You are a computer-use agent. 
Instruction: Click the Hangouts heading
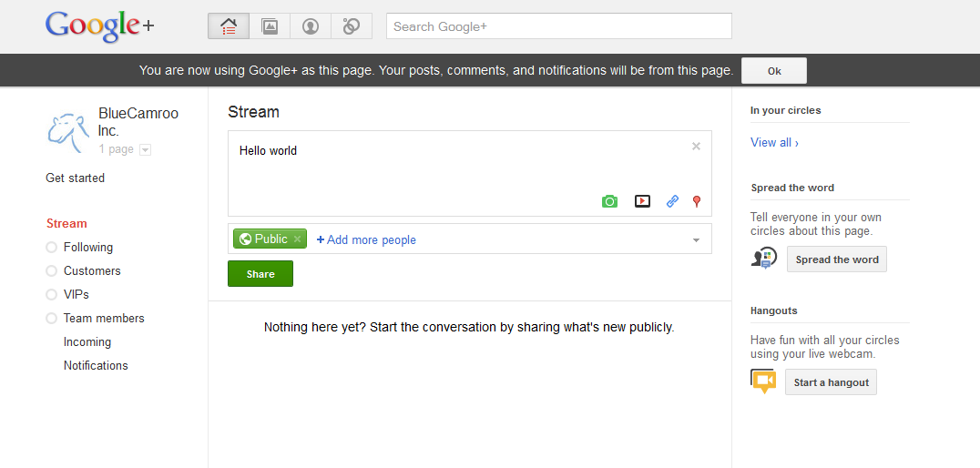(x=774, y=310)
